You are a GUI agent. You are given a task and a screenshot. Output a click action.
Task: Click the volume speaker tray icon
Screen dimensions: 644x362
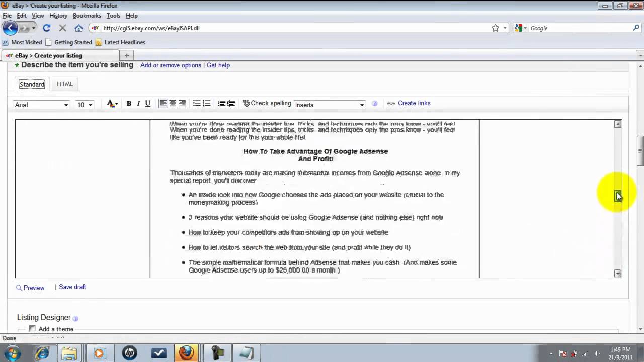pos(597,353)
